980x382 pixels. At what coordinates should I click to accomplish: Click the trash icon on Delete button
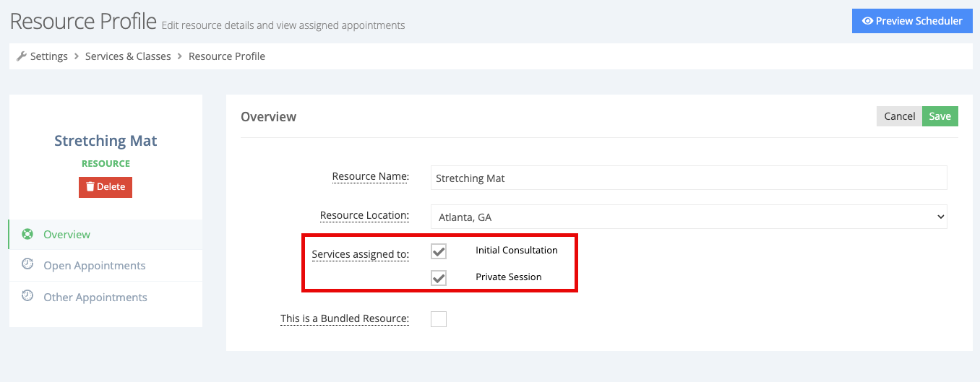90,186
